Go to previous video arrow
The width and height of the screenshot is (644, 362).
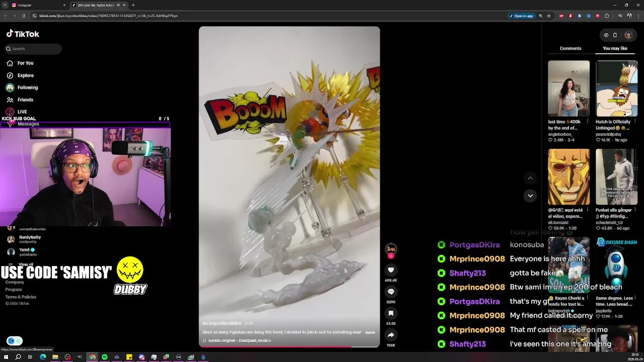click(x=530, y=178)
